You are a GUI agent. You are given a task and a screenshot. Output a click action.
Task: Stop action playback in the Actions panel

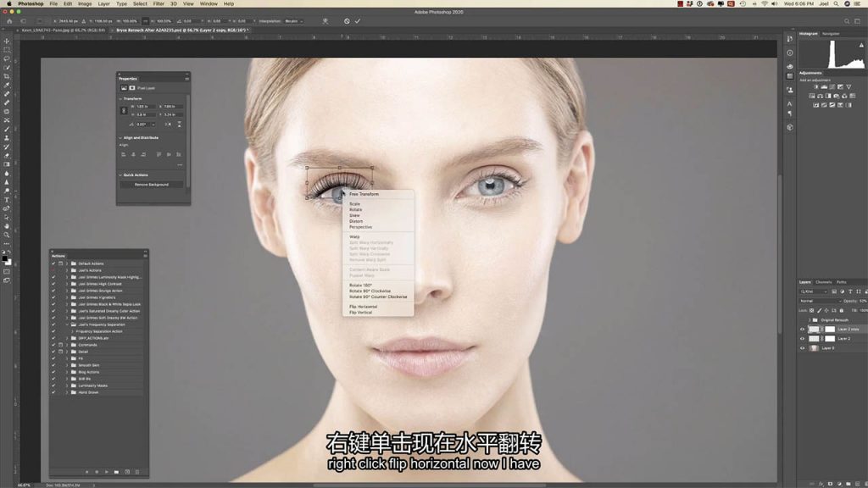[x=87, y=472]
